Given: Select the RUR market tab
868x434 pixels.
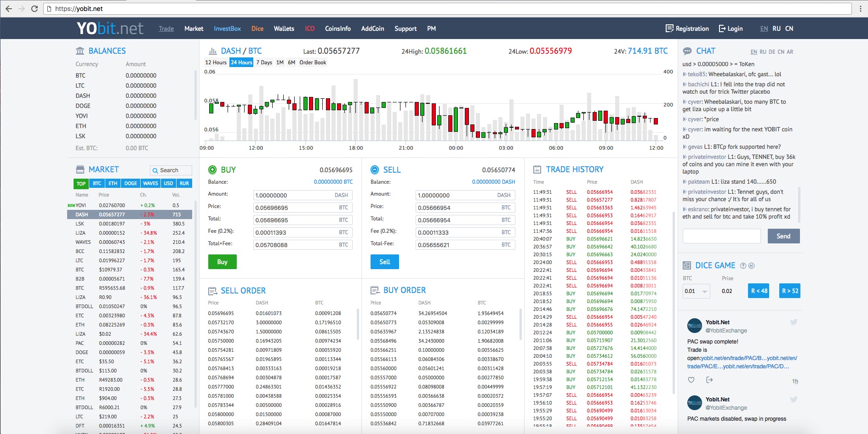Looking at the screenshot, I should pos(184,183).
